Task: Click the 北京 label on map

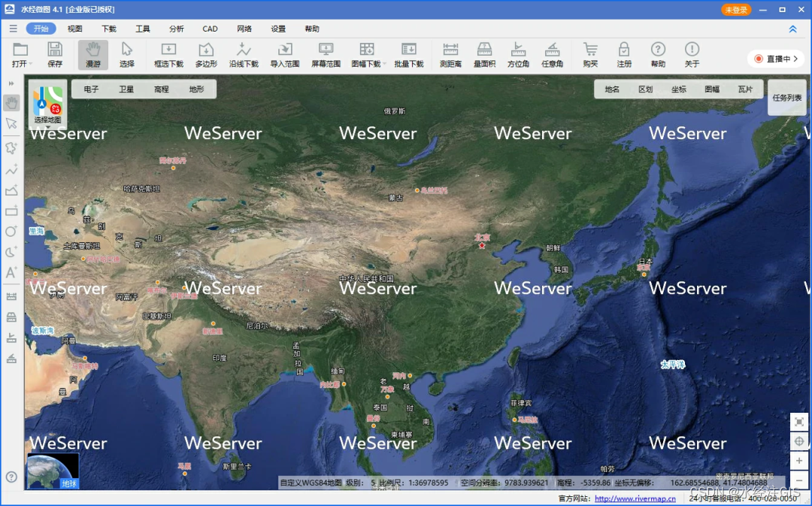Action: (482, 237)
